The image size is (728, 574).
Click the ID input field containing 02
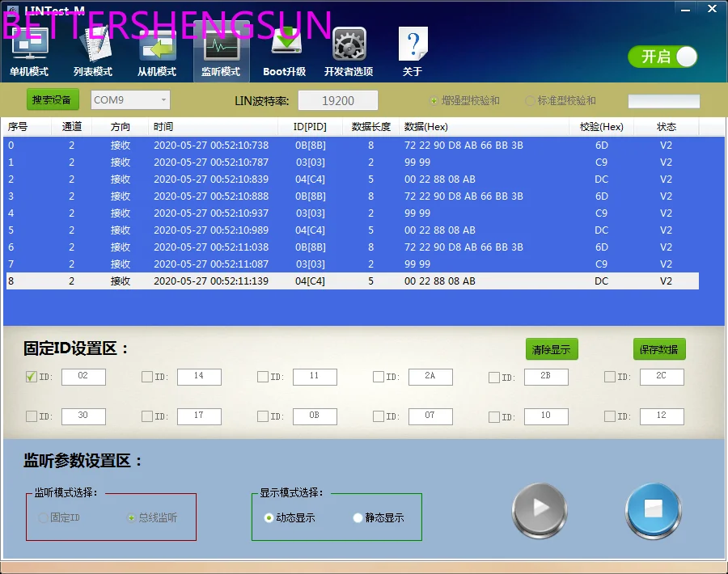83,377
